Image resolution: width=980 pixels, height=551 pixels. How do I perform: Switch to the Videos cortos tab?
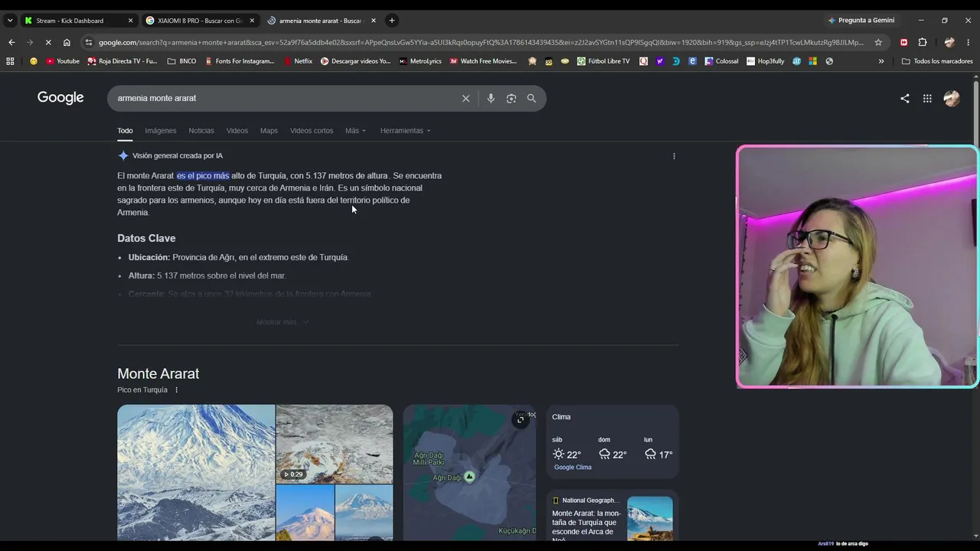click(x=312, y=131)
